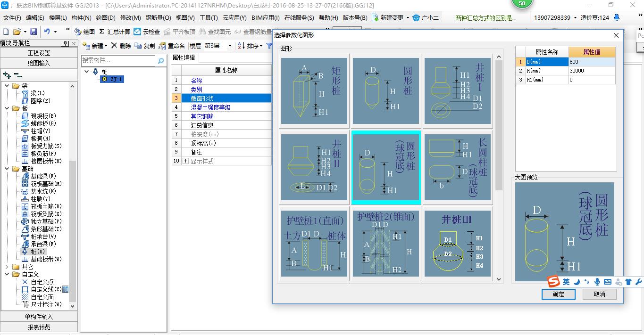The image size is (644, 335).
Task: Open the 文件(F) menu
Action: [12, 17]
